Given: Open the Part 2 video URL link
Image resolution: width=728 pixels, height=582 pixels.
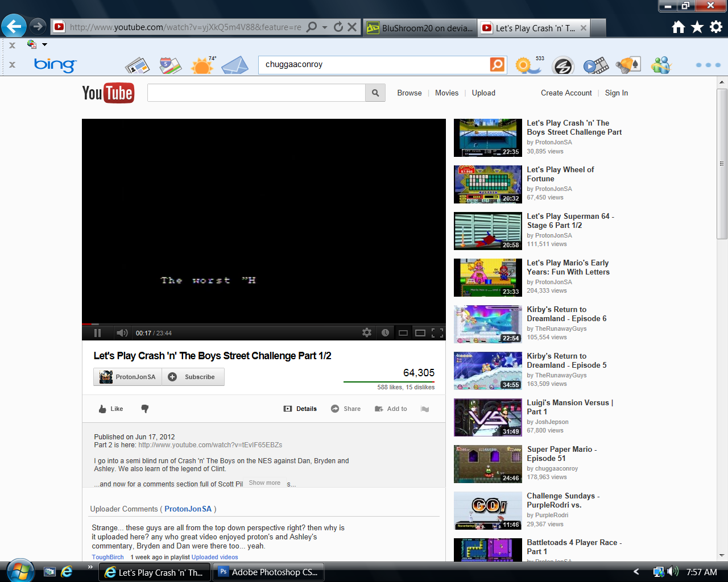Looking at the screenshot, I should tap(210, 445).
